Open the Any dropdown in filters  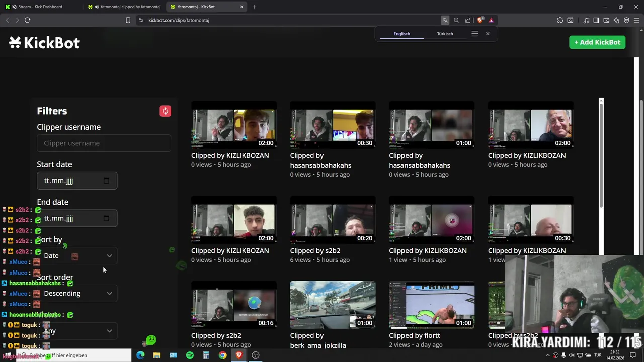(x=77, y=331)
